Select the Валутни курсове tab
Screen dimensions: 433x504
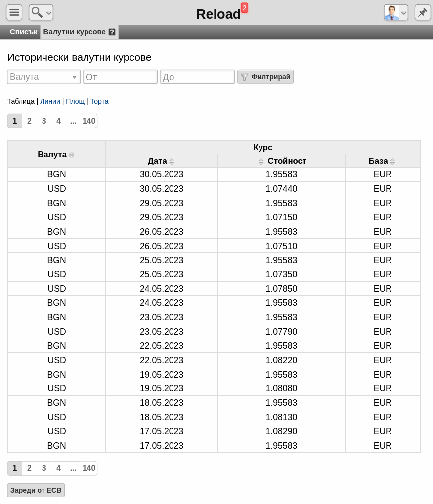coord(75,32)
